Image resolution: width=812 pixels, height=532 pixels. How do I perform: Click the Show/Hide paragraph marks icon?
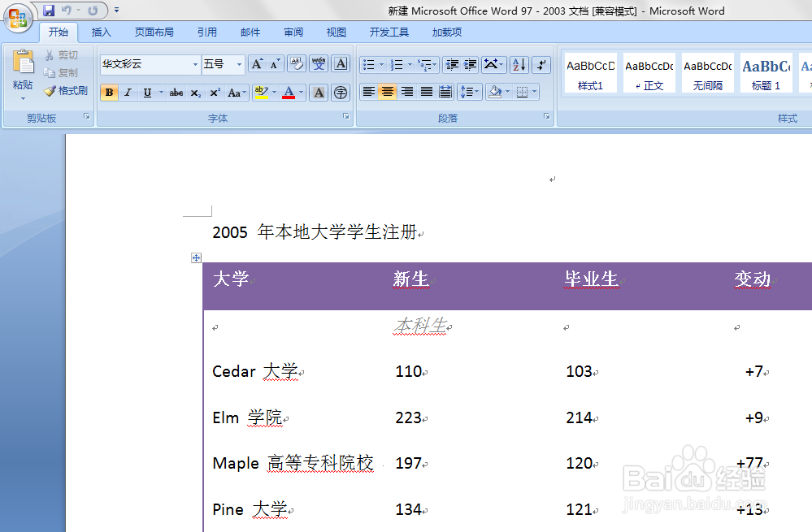click(540, 63)
